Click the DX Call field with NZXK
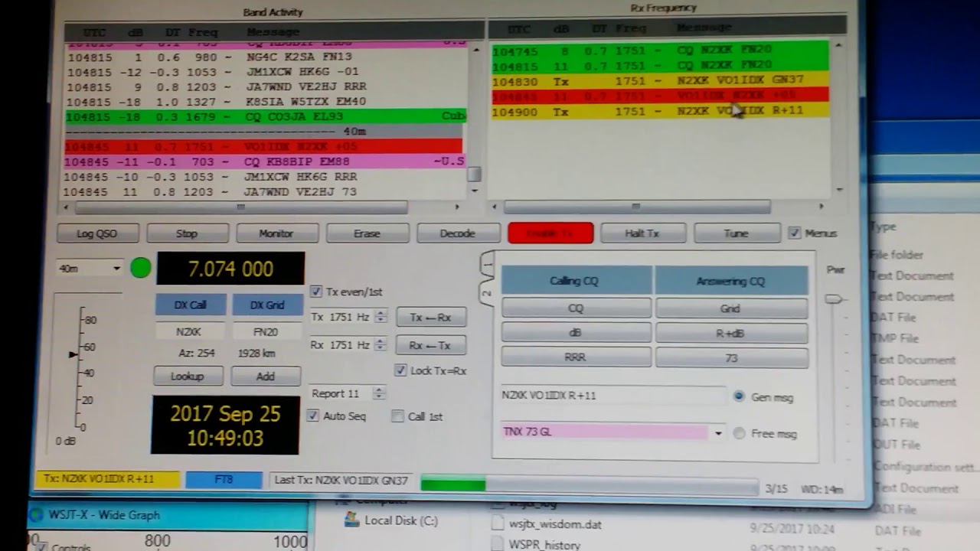The width and height of the screenshot is (980, 551). (x=188, y=332)
